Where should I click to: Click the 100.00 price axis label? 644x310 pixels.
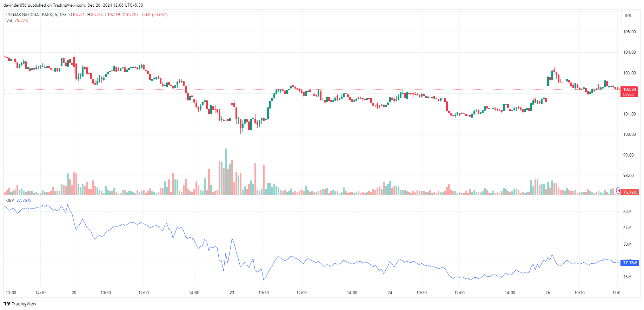630,134
